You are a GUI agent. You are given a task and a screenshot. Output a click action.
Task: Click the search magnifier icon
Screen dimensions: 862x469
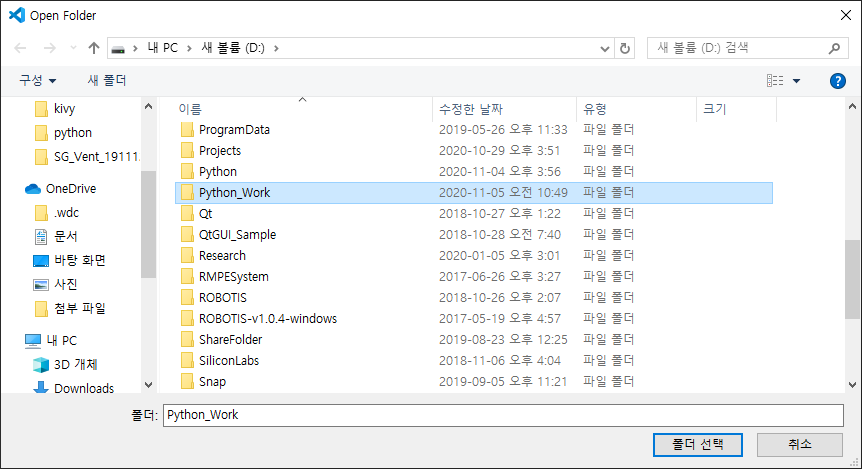tap(835, 48)
